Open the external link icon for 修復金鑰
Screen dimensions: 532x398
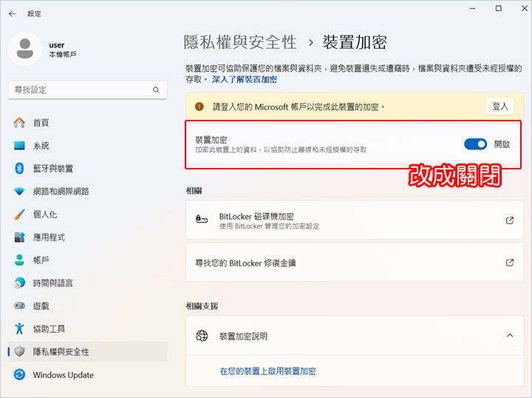pos(510,263)
